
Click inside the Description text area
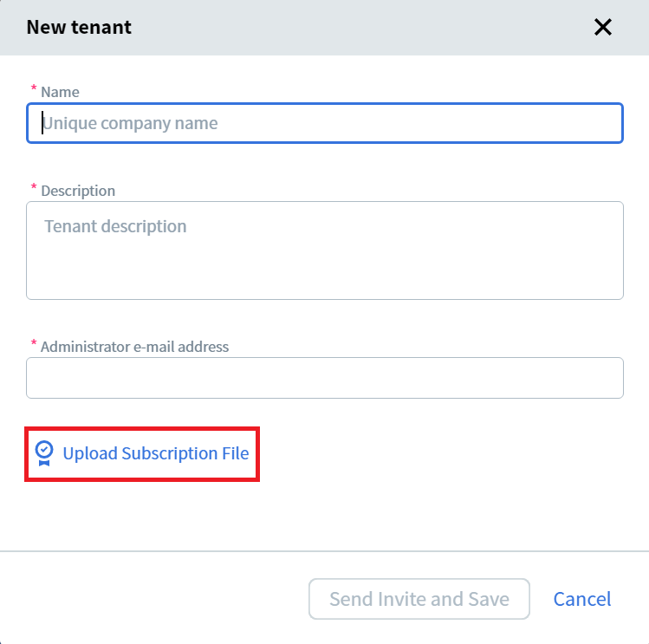point(325,250)
